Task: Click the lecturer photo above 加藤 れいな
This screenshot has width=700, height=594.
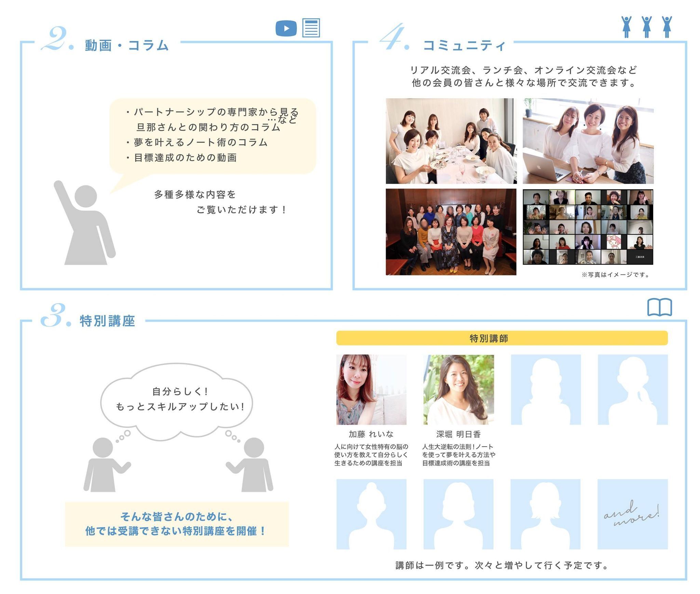Action: (371, 389)
